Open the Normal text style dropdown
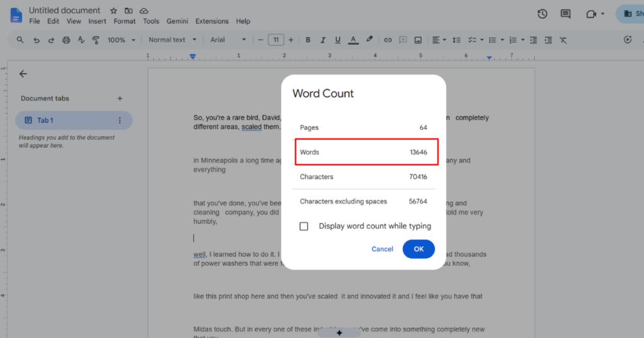644x338 pixels. pos(172,40)
